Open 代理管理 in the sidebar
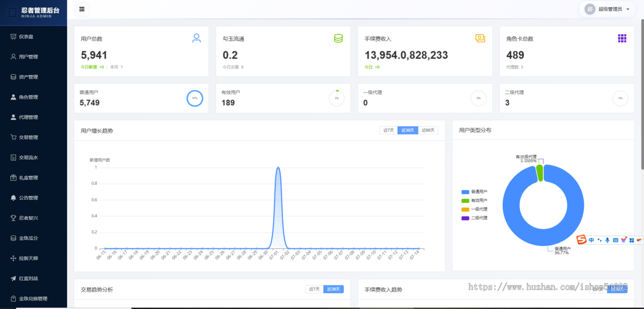Image resolution: width=644 pixels, height=309 pixels. click(33, 117)
